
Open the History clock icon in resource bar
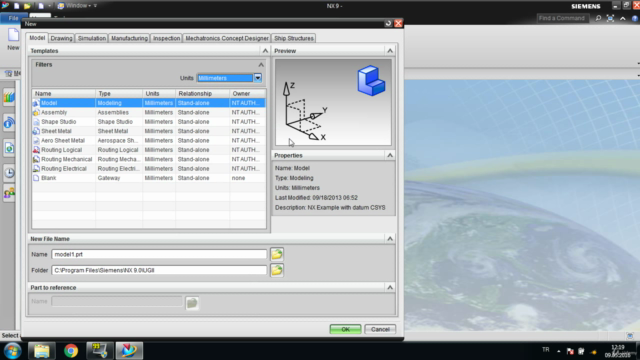[9, 173]
